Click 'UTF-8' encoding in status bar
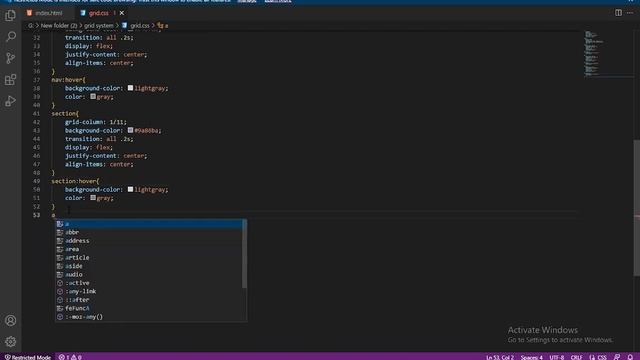640x360 pixels. tap(556, 357)
